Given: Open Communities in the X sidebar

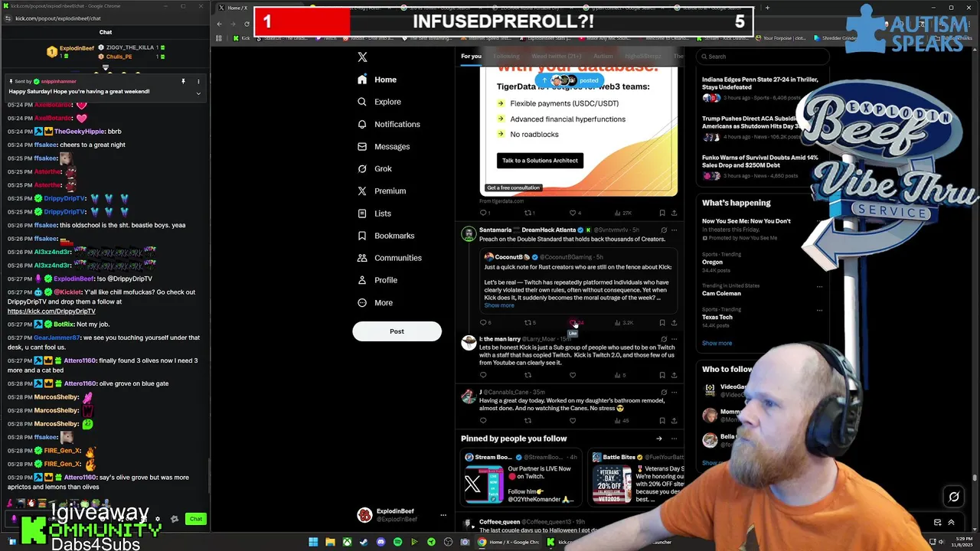Looking at the screenshot, I should click(x=389, y=258).
